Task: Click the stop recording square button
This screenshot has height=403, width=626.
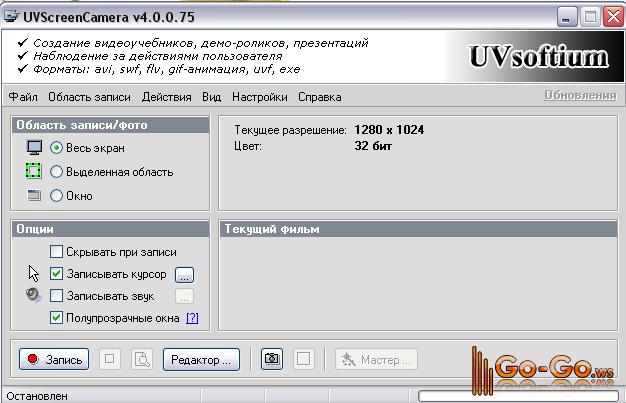Action: (109, 359)
